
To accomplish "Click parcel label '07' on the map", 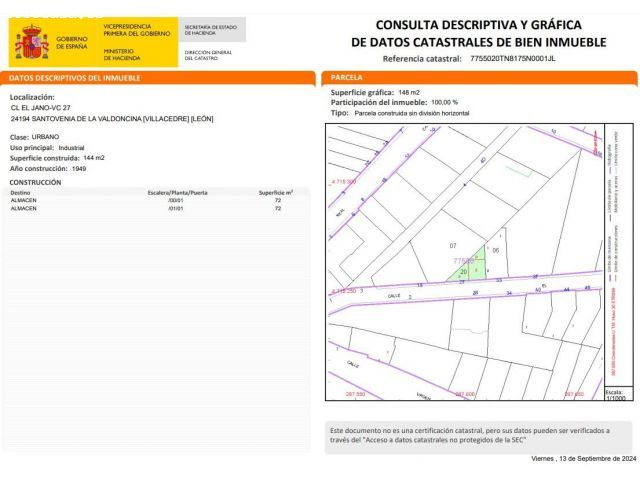I will tap(453, 246).
